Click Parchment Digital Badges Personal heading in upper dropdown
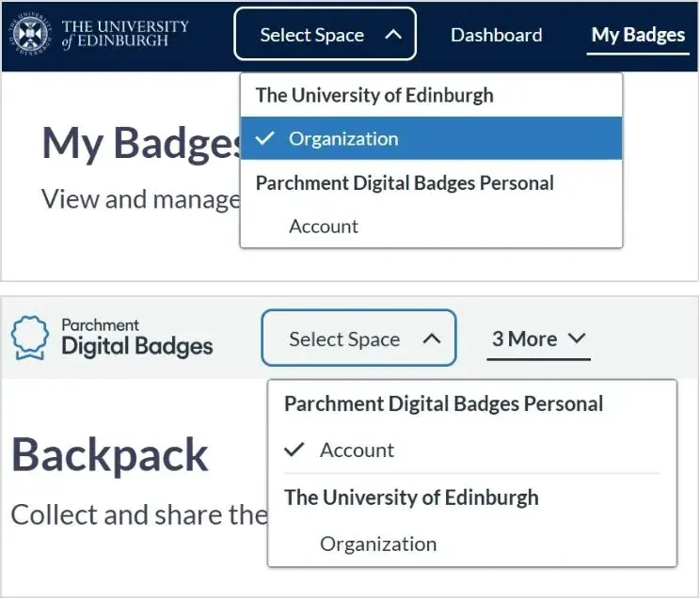This screenshot has height=599, width=700. pyautogui.click(x=405, y=183)
